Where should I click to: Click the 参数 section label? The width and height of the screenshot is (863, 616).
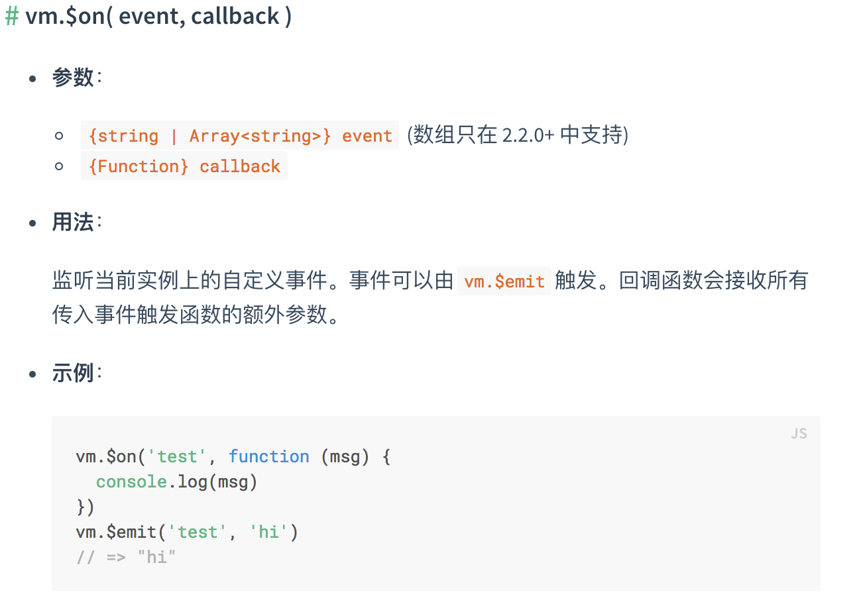point(74,77)
